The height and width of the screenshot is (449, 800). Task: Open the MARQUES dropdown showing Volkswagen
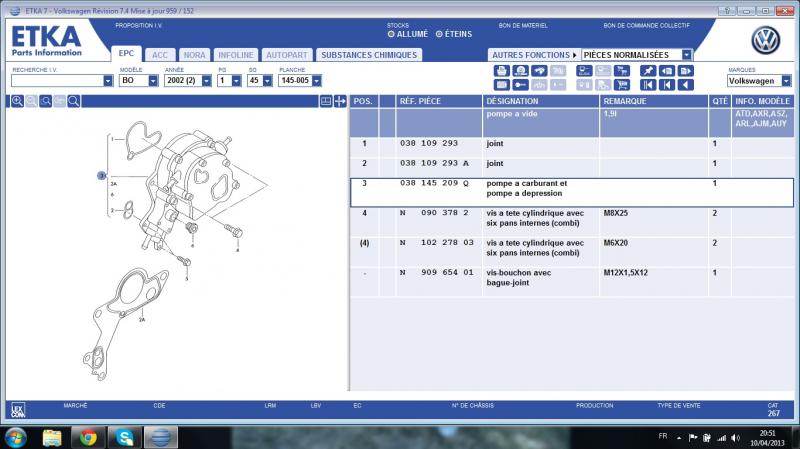[786, 81]
